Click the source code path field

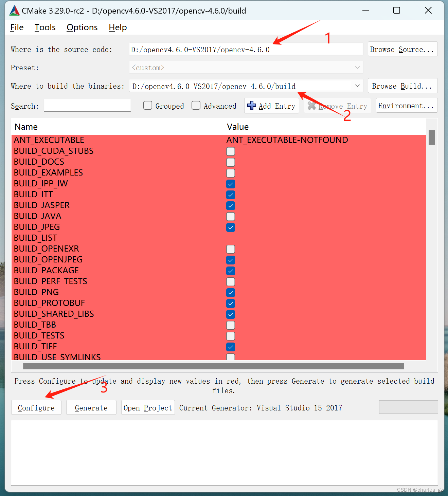pos(246,49)
